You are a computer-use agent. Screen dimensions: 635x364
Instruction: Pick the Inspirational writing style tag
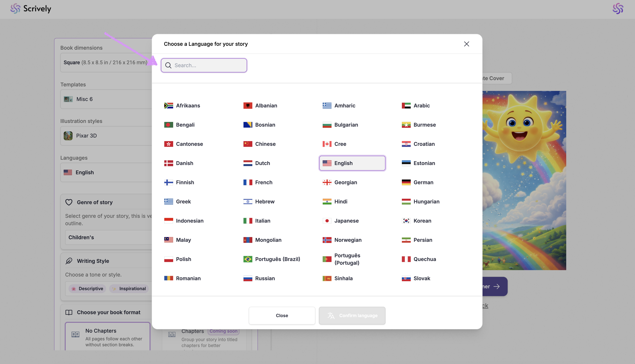[x=129, y=289]
